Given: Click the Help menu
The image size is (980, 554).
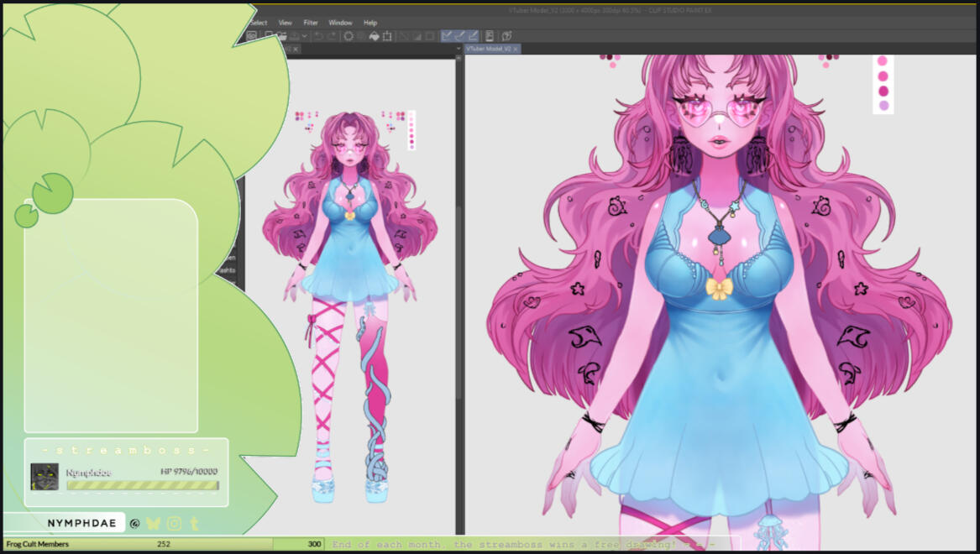Looking at the screenshot, I should coord(370,23).
